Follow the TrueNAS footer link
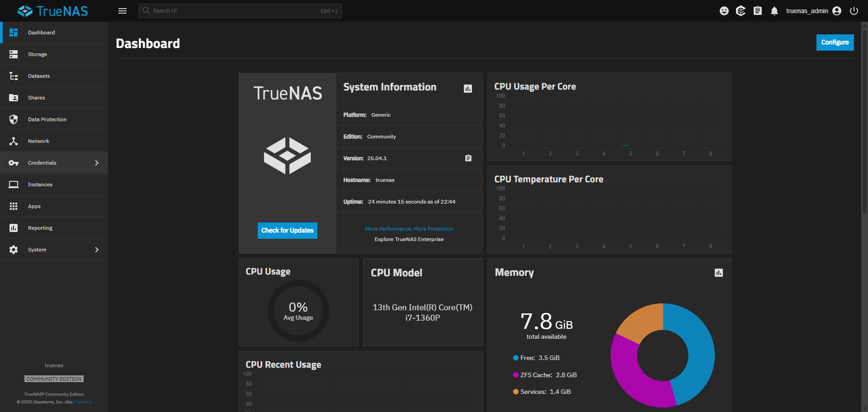This screenshot has width=868, height=412. tap(83, 402)
